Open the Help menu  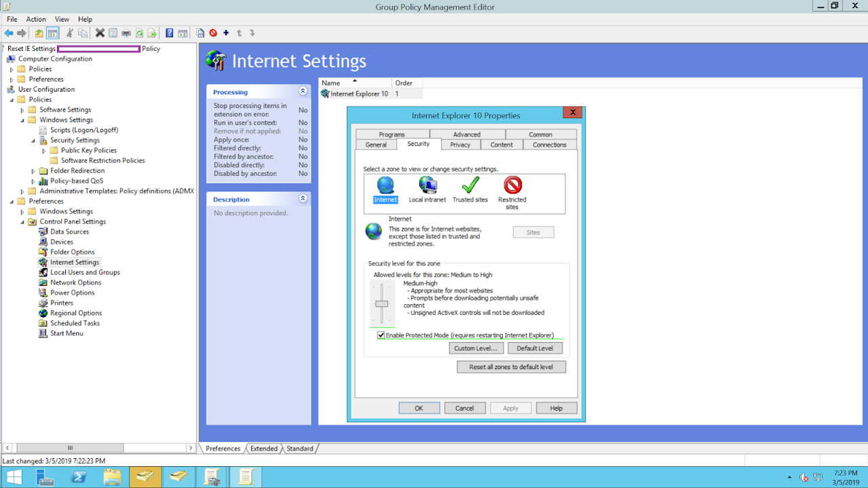85,20
